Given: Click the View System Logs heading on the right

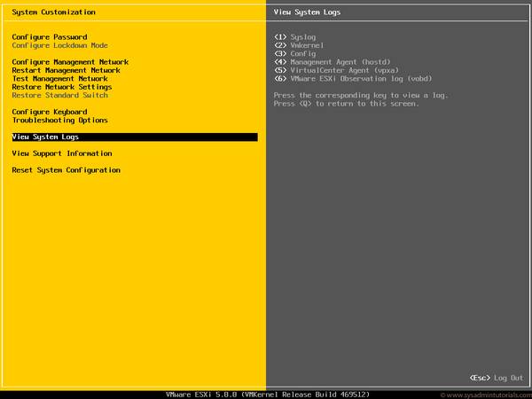Looking at the screenshot, I should [x=307, y=12].
